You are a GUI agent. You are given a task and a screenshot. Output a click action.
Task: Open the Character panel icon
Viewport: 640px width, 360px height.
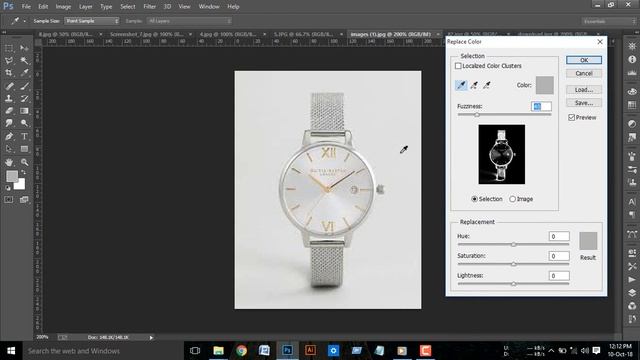[x=632, y=202]
